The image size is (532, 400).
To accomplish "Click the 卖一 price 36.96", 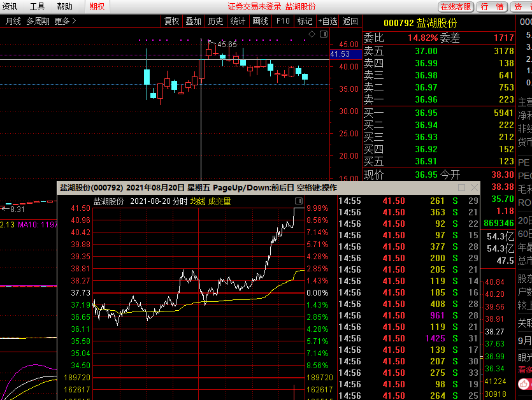I will click(426, 100).
